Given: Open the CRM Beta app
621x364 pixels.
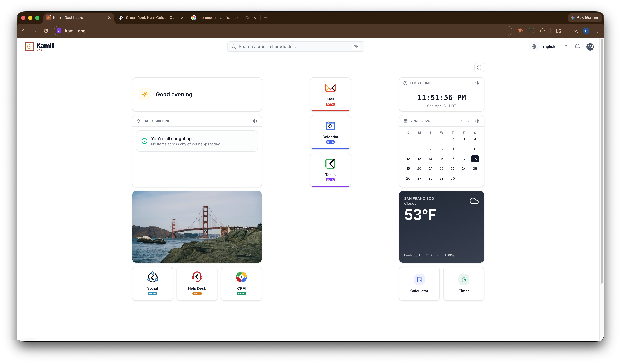Looking at the screenshot, I should [x=241, y=284].
